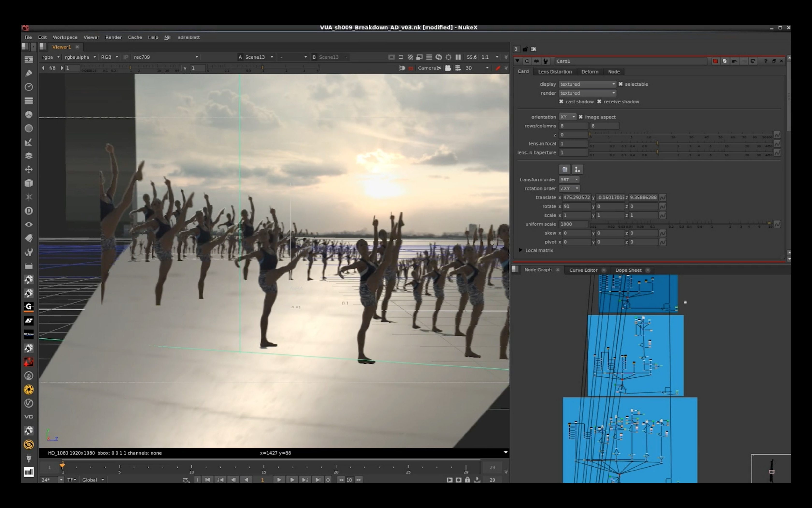Jump to the last frame
This screenshot has height=508, width=812.
coord(318,480)
